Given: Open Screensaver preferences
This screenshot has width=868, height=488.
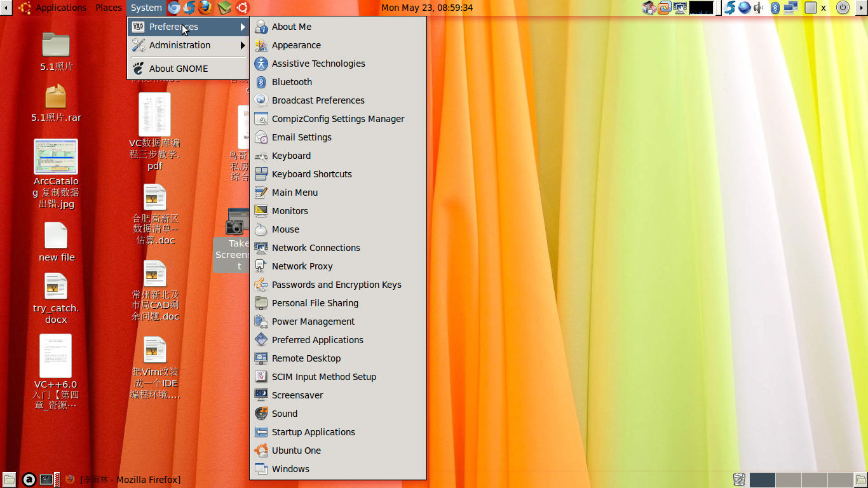Looking at the screenshot, I should pyautogui.click(x=337, y=395).
